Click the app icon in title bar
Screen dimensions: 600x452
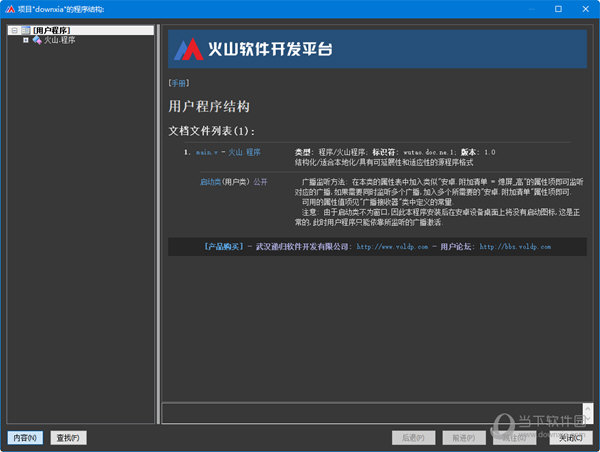[x=10, y=9]
